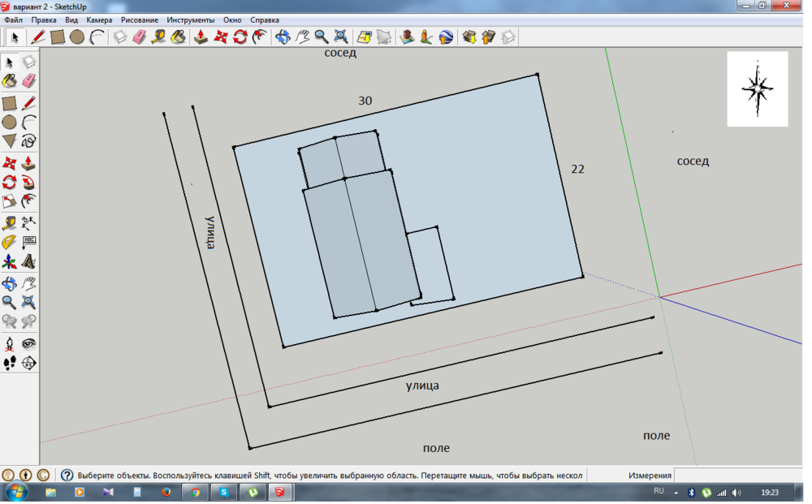This screenshot has width=812, height=504.
Task: Activate the Axes tool
Action: click(10, 261)
